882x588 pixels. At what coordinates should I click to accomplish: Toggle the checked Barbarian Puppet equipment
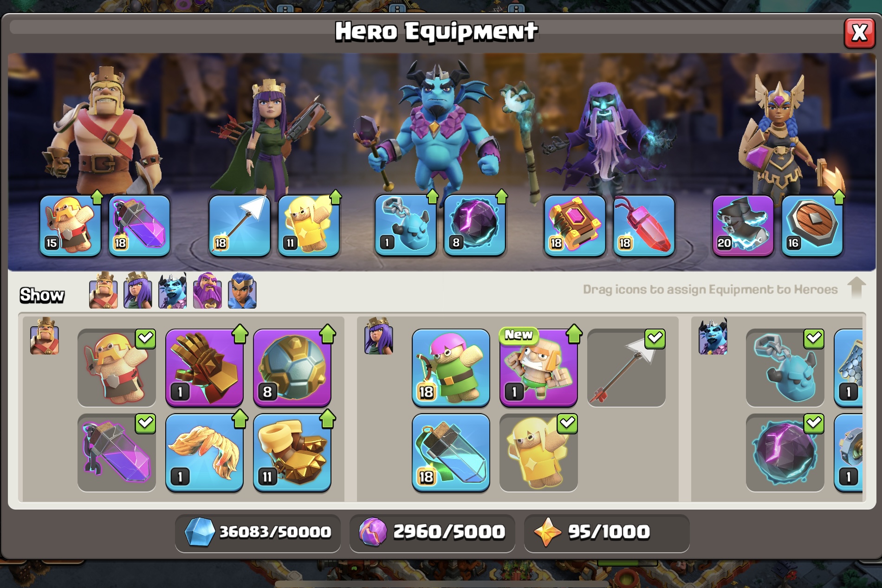[x=117, y=367]
